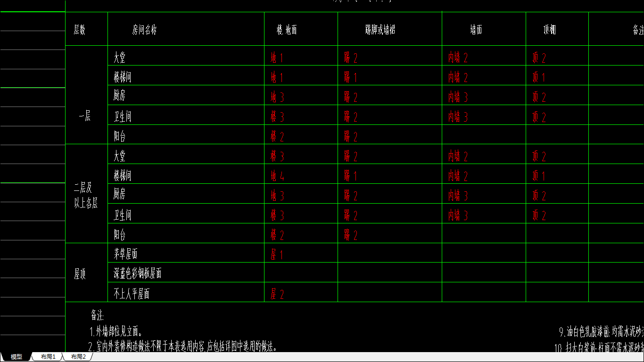Click 踢 2 in 二层 阳台 row
This screenshot has height=362, width=644.
pos(351,235)
